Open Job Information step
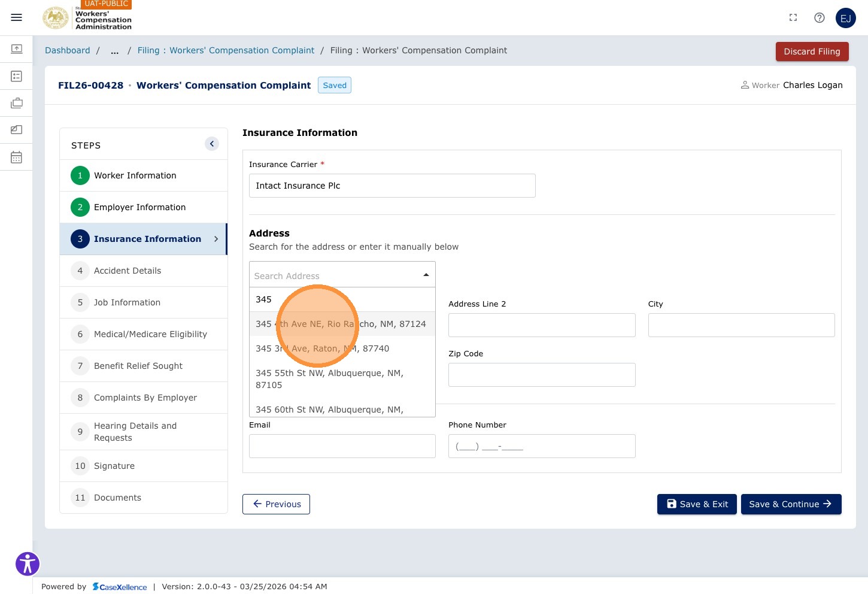The image size is (868, 594). pyautogui.click(x=144, y=302)
